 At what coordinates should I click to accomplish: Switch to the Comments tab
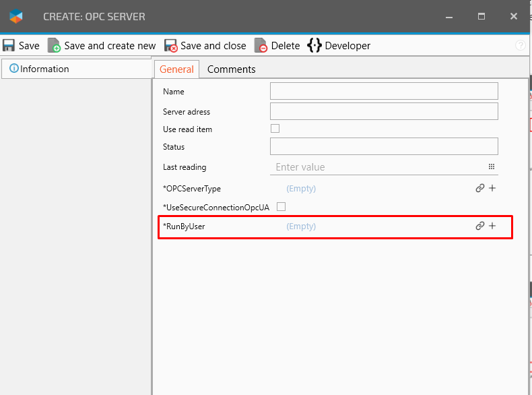[231, 69]
